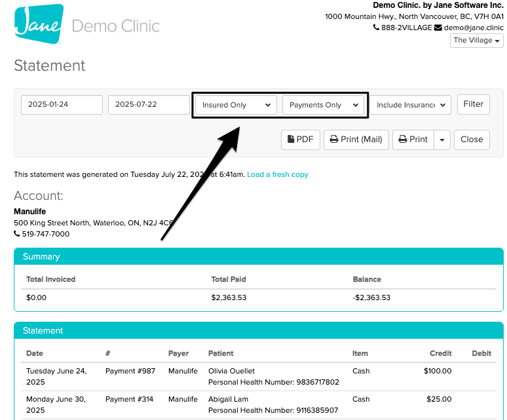Click the Print (Mail) button
Viewport: 507px width, 420px height.
coord(356,140)
